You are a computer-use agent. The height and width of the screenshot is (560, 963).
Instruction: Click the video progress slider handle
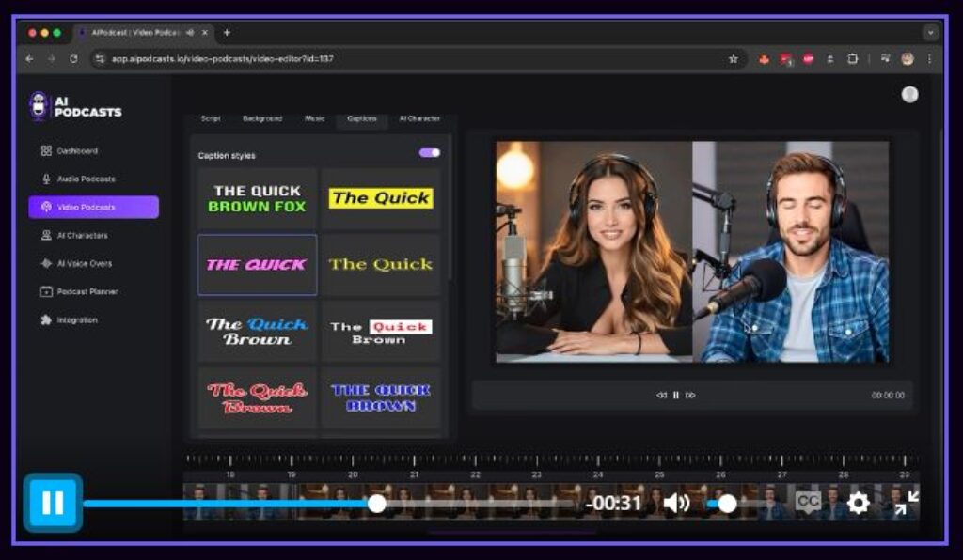click(x=376, y=504)
